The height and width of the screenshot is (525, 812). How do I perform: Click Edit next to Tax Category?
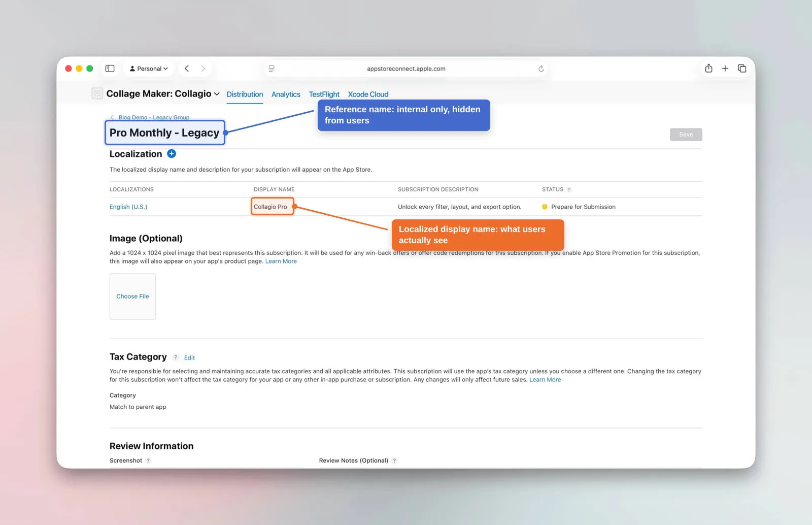pyautogui.click(x=189, y=358)
